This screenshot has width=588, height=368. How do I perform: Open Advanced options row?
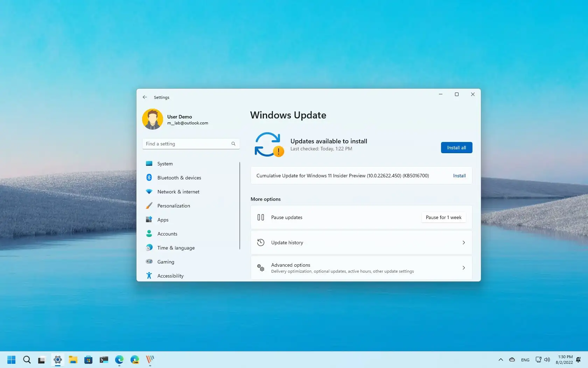coord(361,268)
